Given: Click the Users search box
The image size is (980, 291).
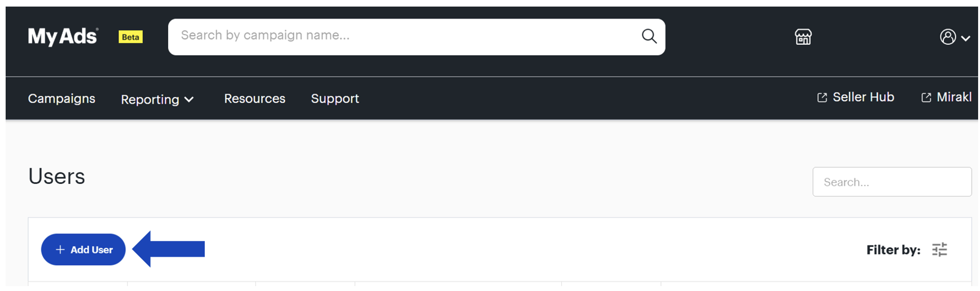Looking at the screenshot, I should point(892,182).
